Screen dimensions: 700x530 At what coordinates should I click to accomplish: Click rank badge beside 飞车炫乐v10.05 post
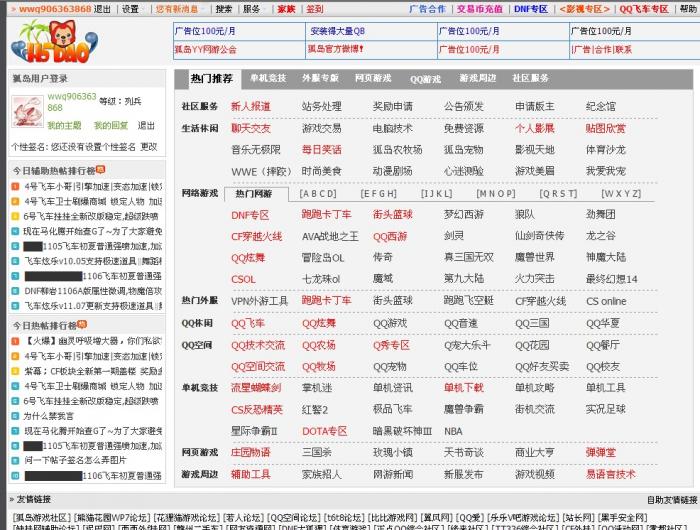(15, 261)
